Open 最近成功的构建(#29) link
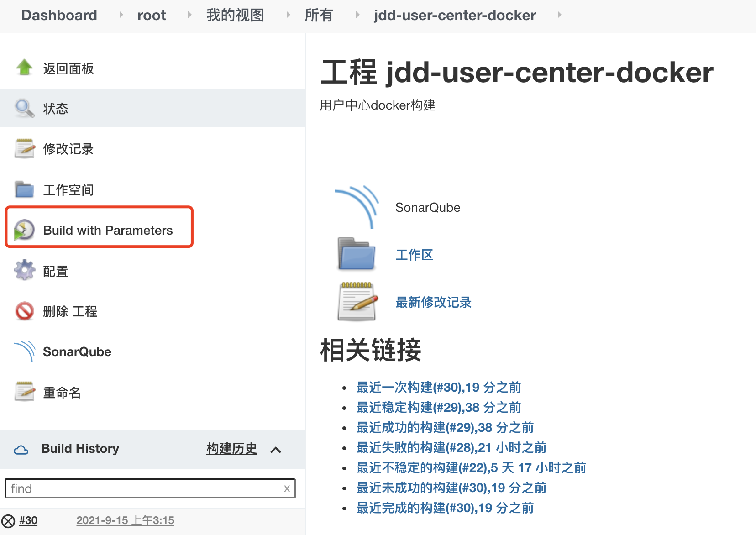Screen dimensions: 756x535 [445, 427]
